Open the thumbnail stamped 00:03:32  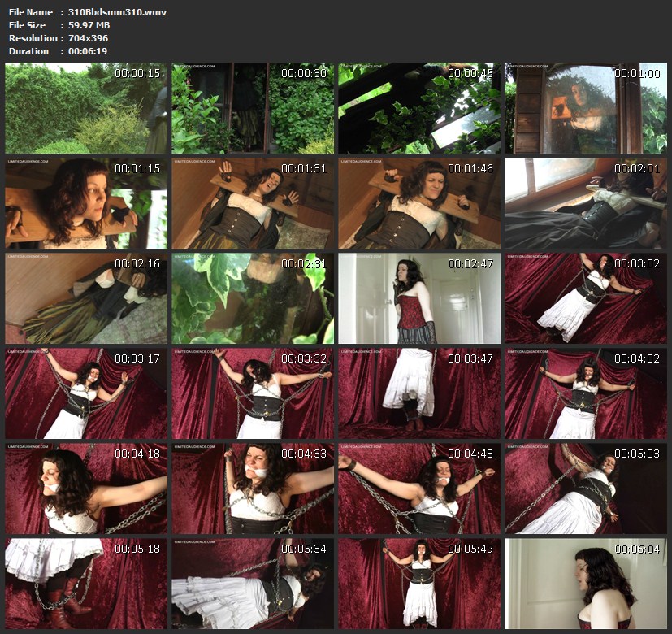(253, 393)
